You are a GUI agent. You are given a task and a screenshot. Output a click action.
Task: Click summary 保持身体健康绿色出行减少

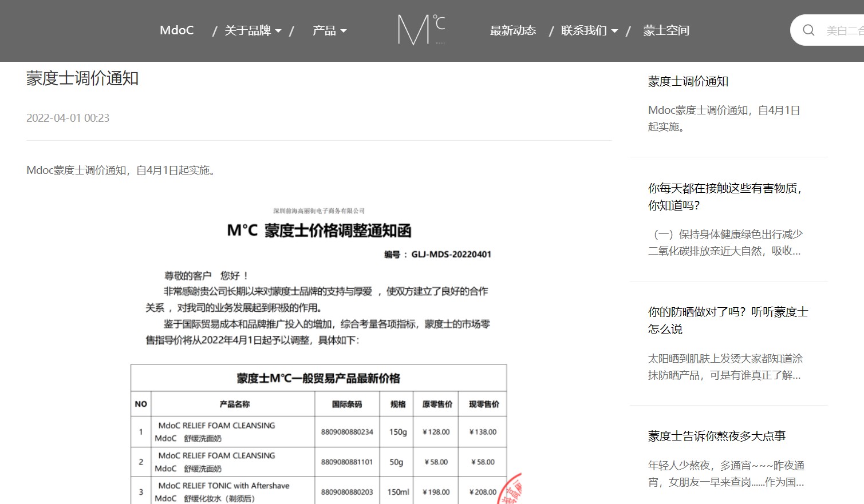coord(725,243)
